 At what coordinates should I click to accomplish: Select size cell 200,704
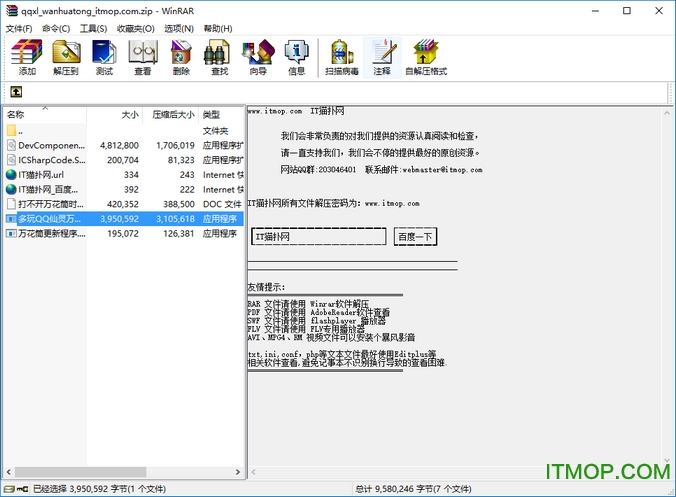point(123,160)
